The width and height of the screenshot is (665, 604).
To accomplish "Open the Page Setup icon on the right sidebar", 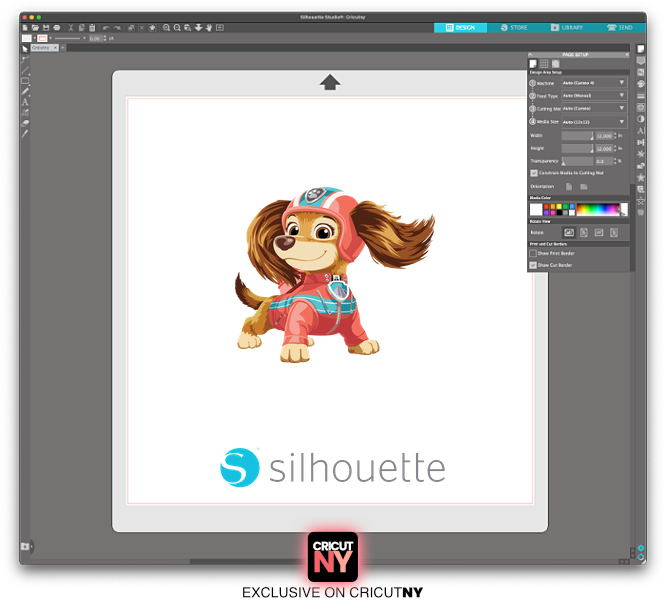I will (x=640, y=49).
